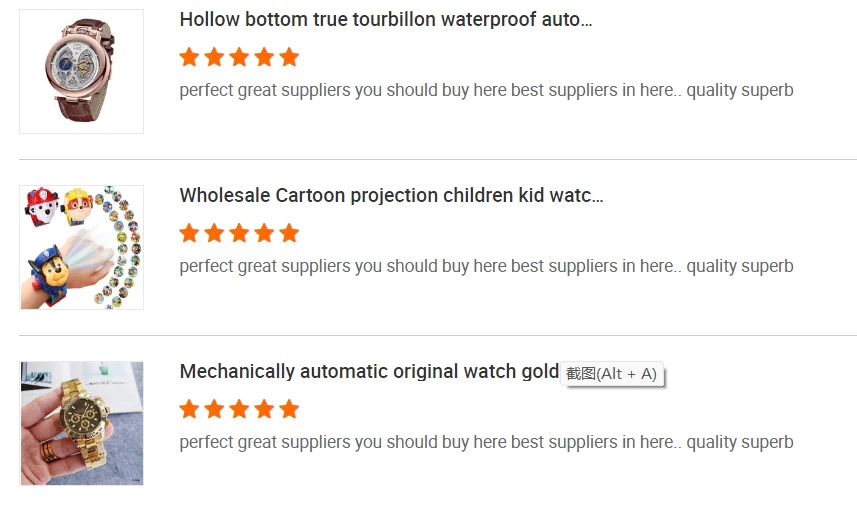Open the "Wholesale Cartoon projection children kid" title

pos(391,196)
